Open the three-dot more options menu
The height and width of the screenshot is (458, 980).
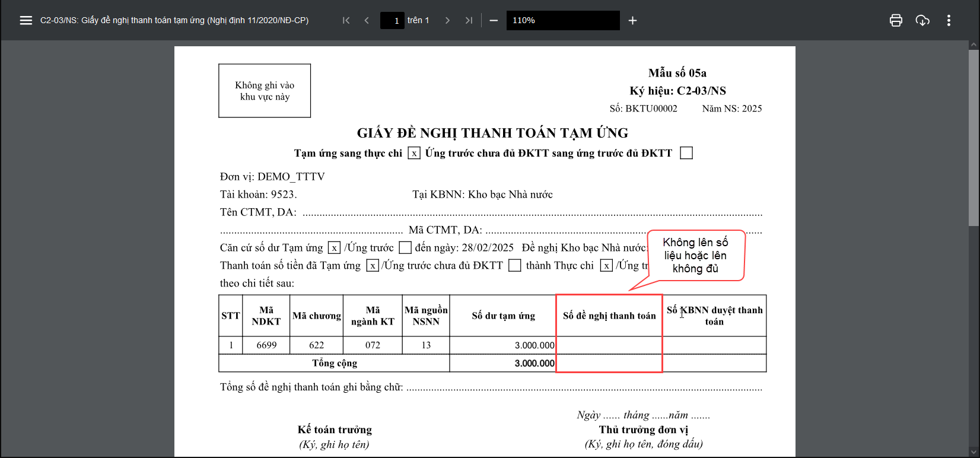pos(949,20)
